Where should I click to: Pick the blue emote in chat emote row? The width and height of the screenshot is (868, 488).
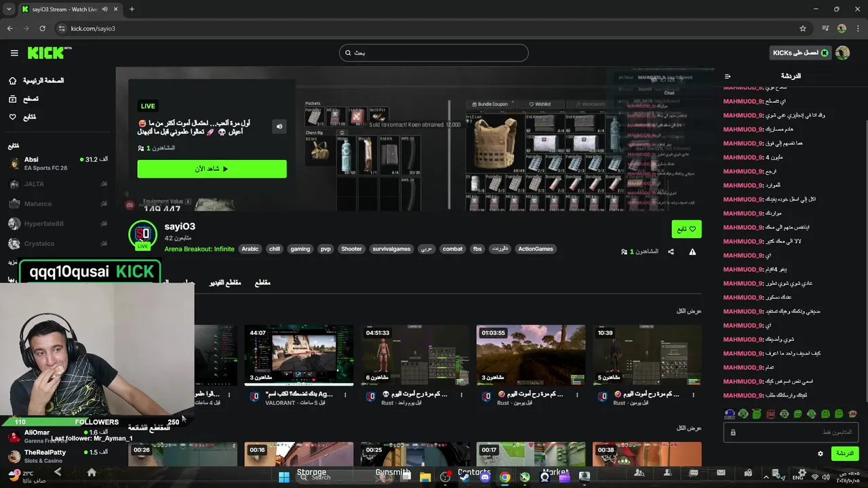(730, 413)
